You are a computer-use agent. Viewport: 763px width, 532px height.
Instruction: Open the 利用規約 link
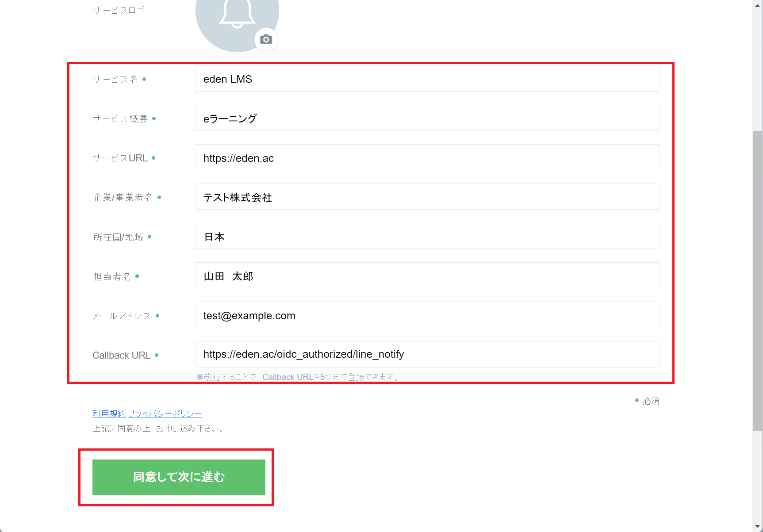109,413
